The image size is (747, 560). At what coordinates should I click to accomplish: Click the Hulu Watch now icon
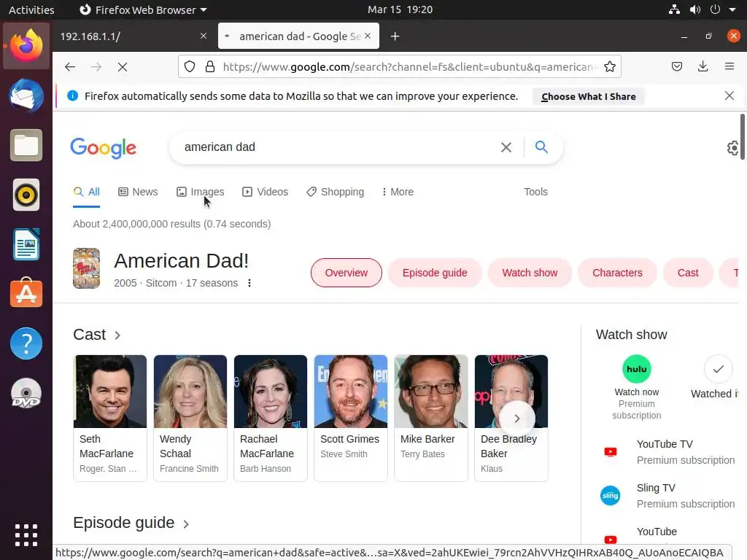(636, 369)
